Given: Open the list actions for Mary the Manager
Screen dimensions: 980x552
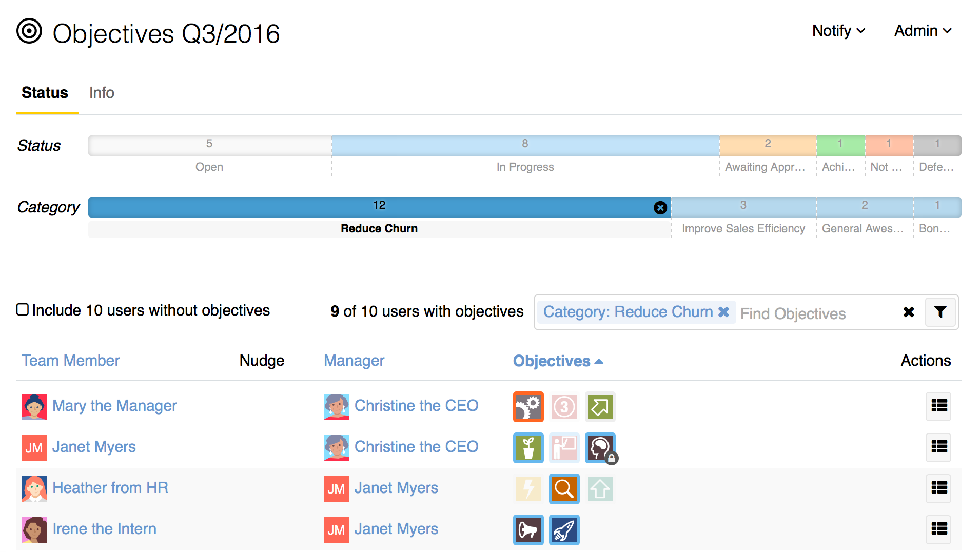Looking at the screenshot, I should coord(938,406).
